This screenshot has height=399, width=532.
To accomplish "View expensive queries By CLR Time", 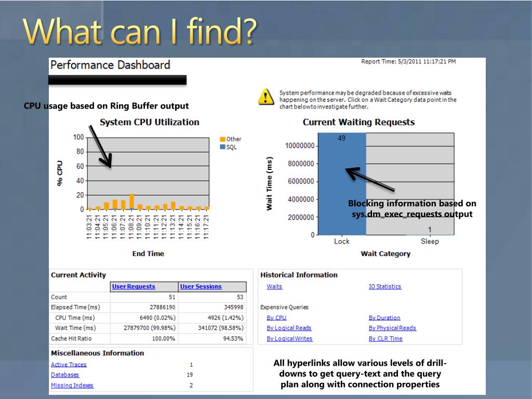I will pyautogui.click(x=385, y=338).
